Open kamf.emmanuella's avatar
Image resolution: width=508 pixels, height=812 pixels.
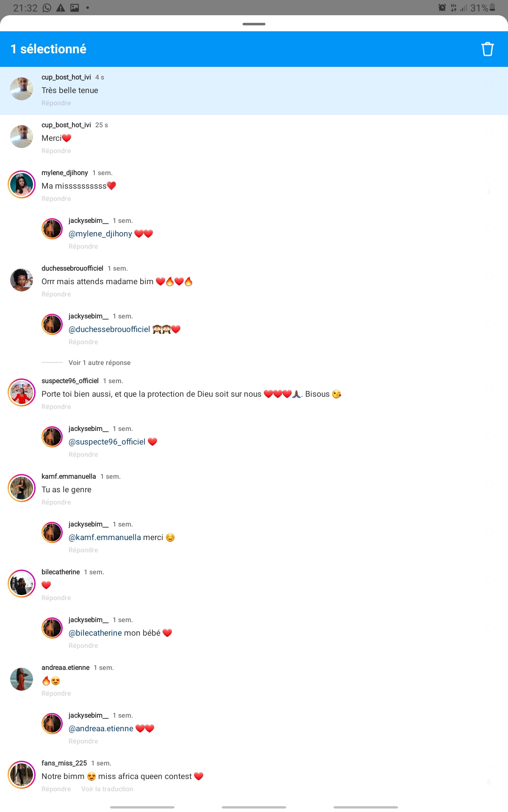22,488
